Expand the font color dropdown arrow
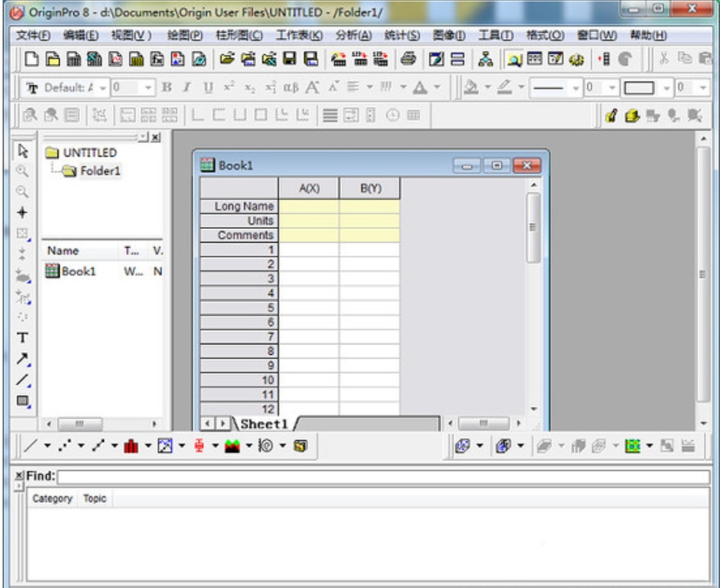 437,87
